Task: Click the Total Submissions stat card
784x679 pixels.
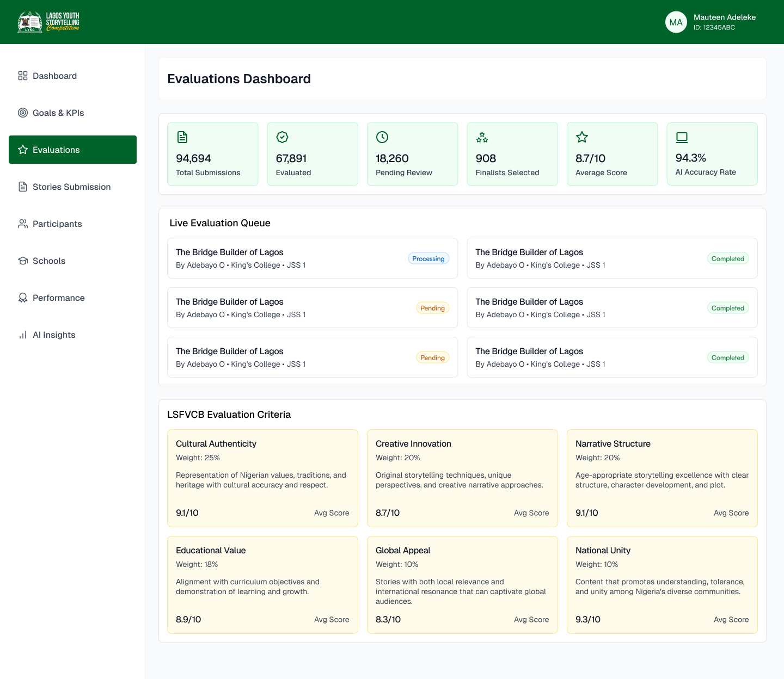Action: click(x=213, y=154)
